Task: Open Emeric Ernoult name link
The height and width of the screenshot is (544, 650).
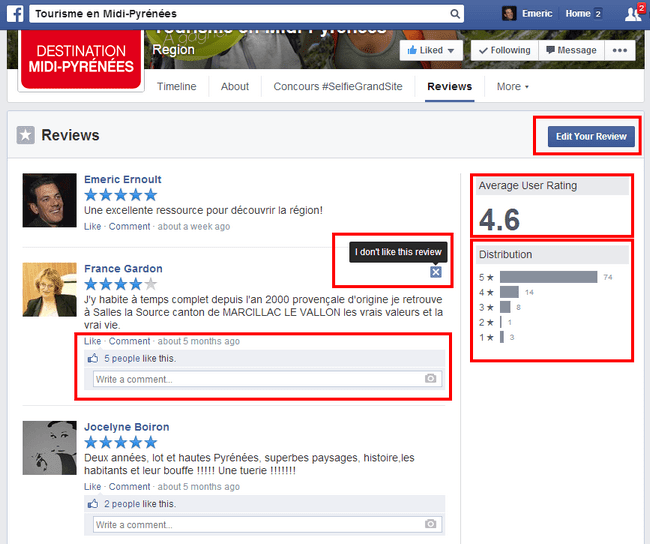Action: click(123, 180)
